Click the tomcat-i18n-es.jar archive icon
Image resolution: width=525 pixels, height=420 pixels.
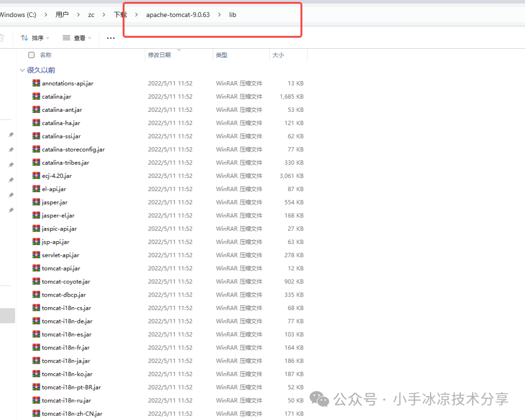pos(36,334)
